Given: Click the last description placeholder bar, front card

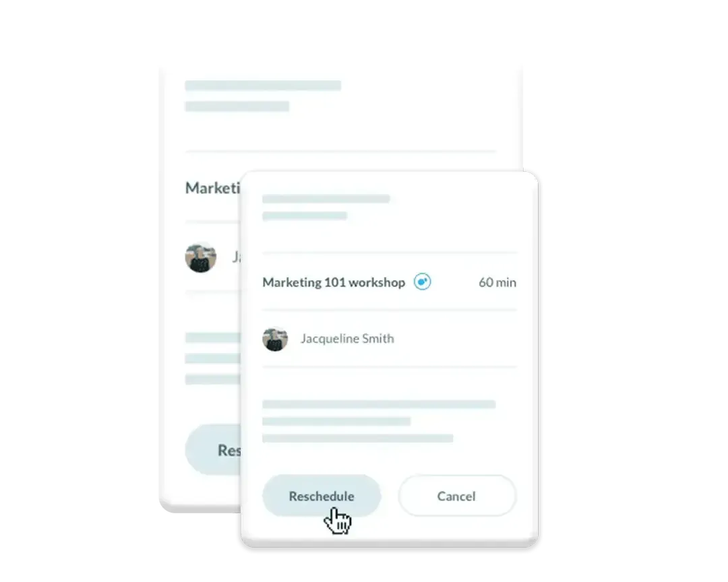Looking at the screenshot, I should click(357, 438).
